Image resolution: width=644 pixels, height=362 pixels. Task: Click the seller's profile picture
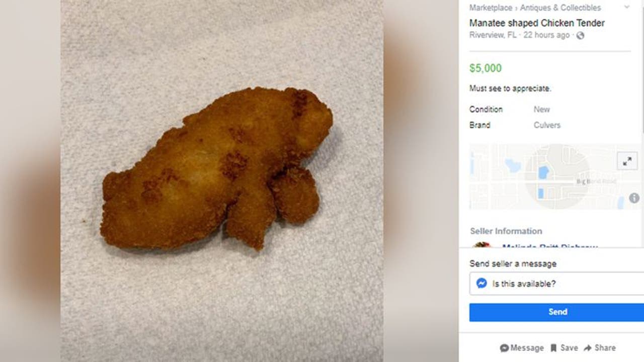pos(482,245)
